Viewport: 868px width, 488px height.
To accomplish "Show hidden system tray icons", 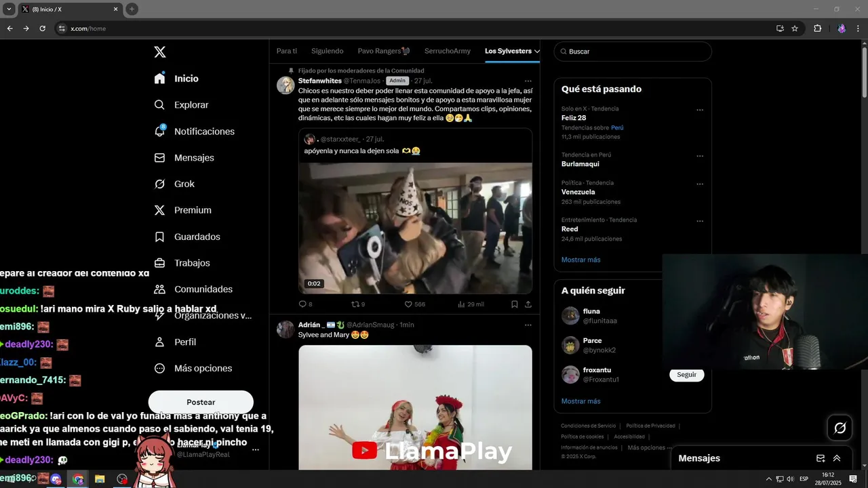I will coord(768,479).
